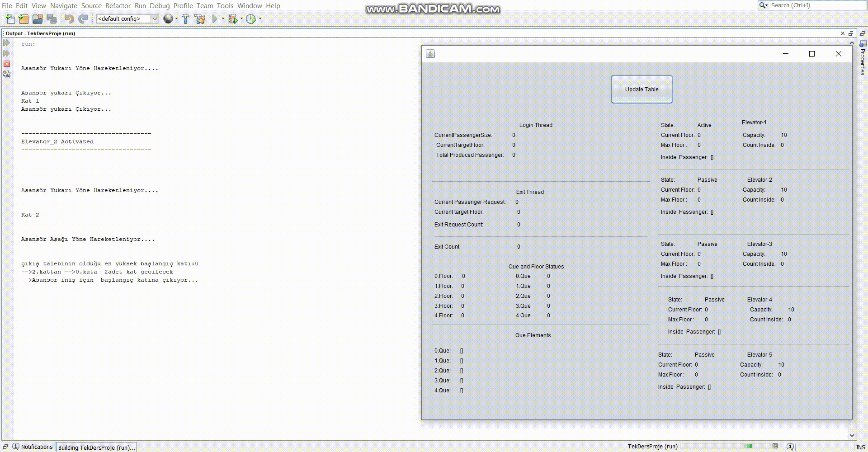Click the Search (Ctrl+I) field

811,5
